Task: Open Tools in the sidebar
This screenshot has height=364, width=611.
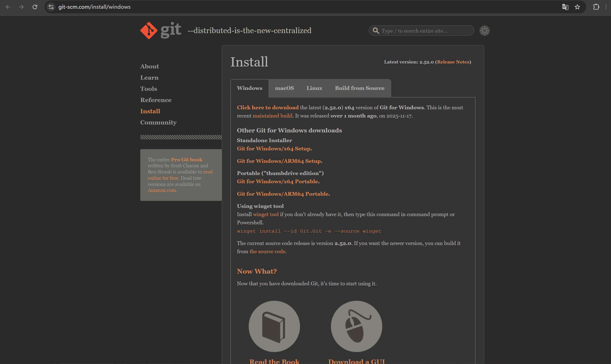Action: (x=149, y=89)
